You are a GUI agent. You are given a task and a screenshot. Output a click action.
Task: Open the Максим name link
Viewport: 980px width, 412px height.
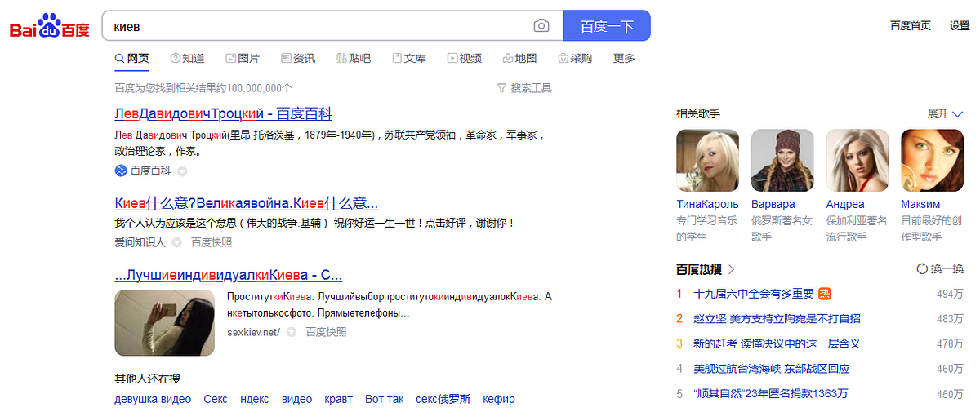click(x=920, y=204)
